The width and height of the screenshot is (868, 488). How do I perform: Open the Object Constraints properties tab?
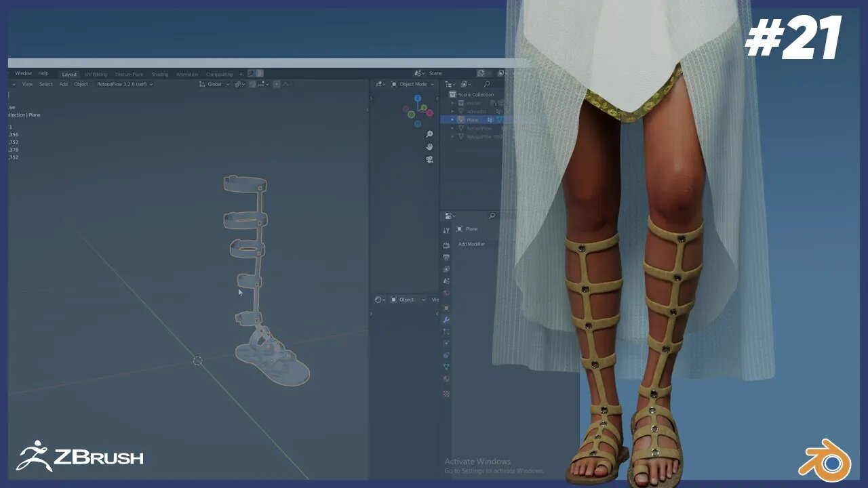click(446, 355)
